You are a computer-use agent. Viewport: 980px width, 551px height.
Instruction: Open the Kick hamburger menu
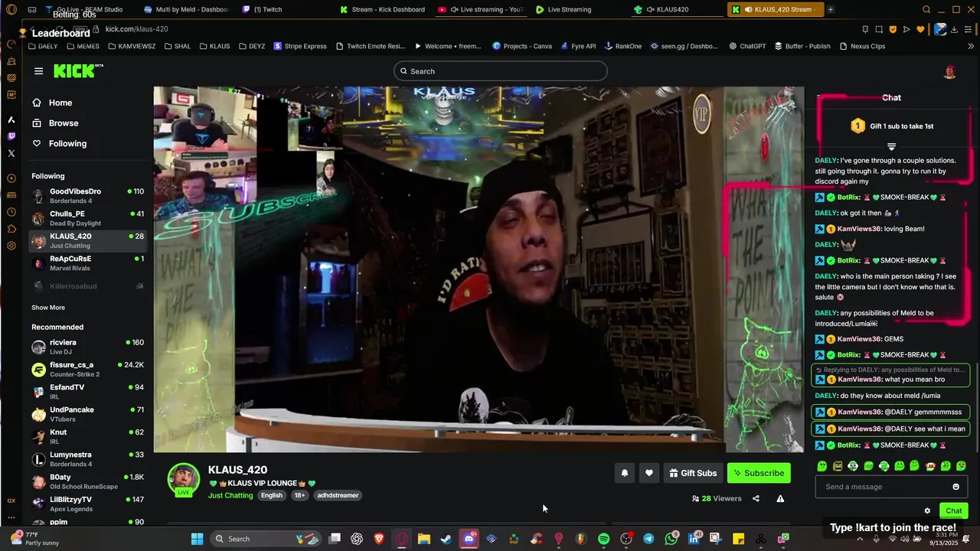click(x=38, y=71)
